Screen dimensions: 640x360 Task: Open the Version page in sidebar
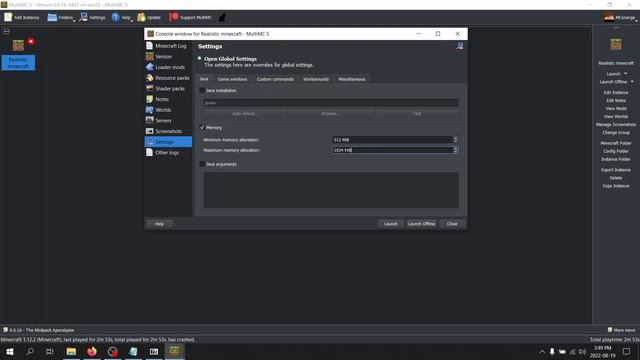click(168, 56)
